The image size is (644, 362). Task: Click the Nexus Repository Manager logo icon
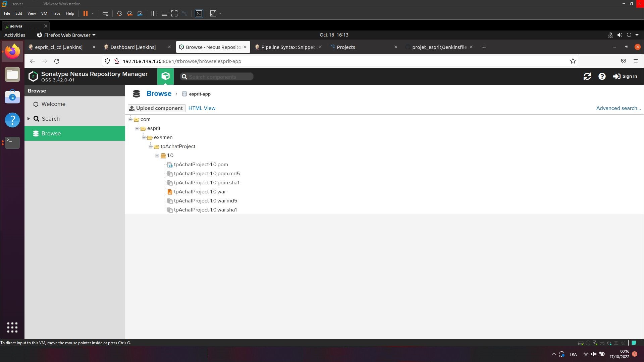[x=33, y=76]
